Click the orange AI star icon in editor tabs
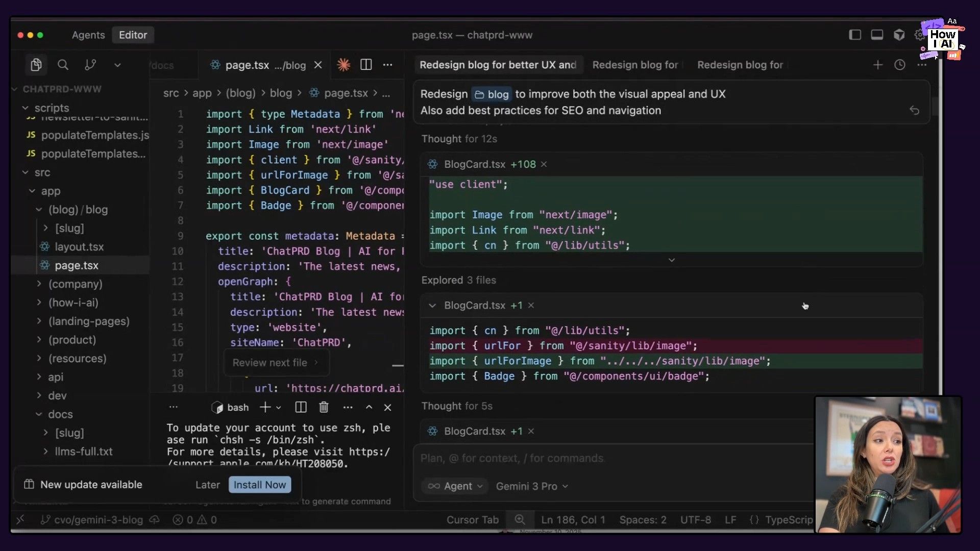 [344, 65]
